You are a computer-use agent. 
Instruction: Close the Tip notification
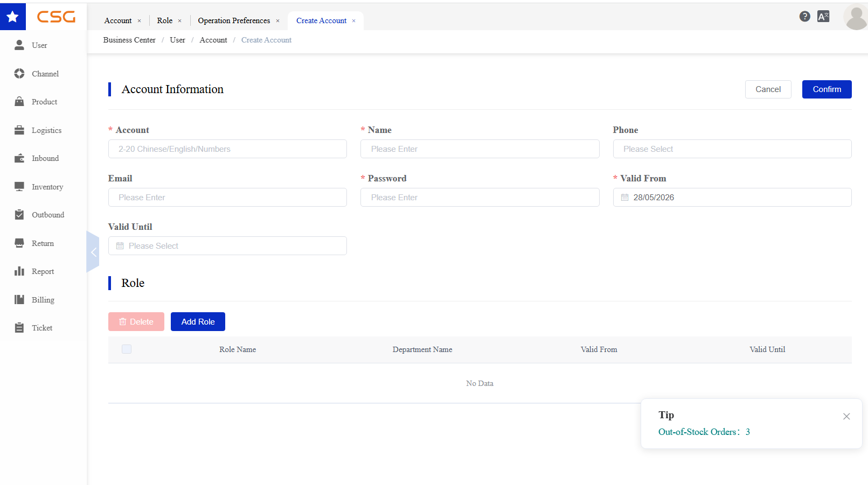click(846, 417)
